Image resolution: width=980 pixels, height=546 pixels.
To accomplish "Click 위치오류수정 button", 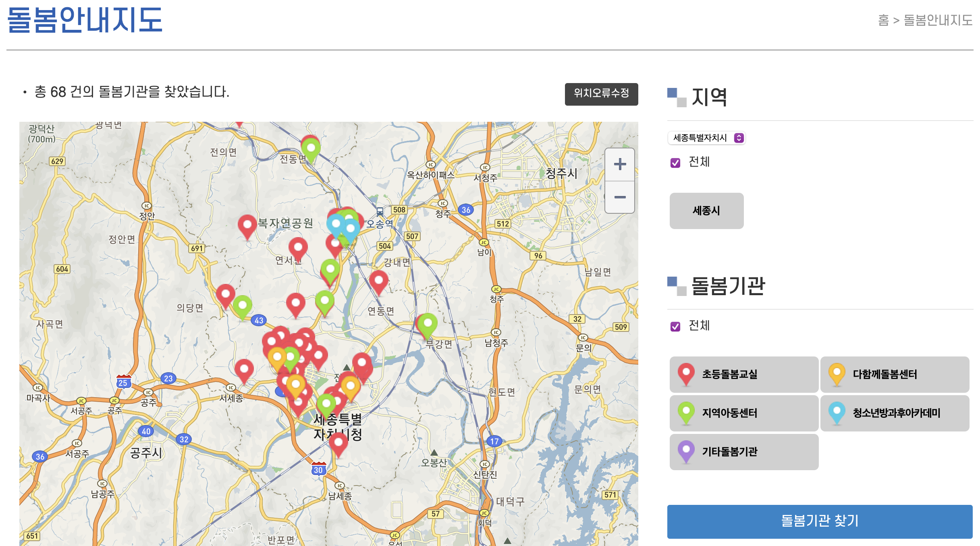I will tap(601, 94).
